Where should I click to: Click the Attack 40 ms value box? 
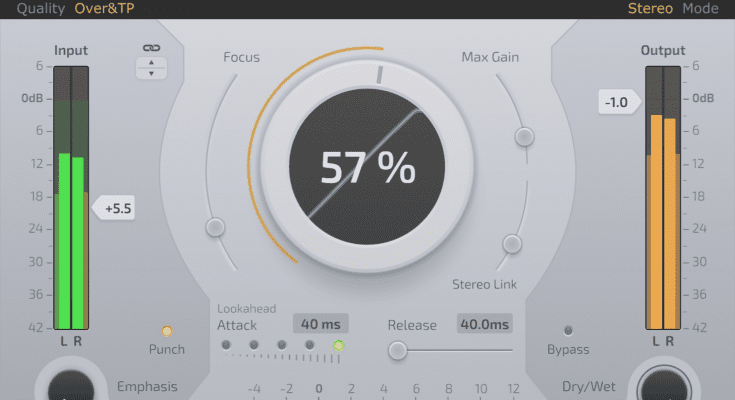tap(320, 324)
